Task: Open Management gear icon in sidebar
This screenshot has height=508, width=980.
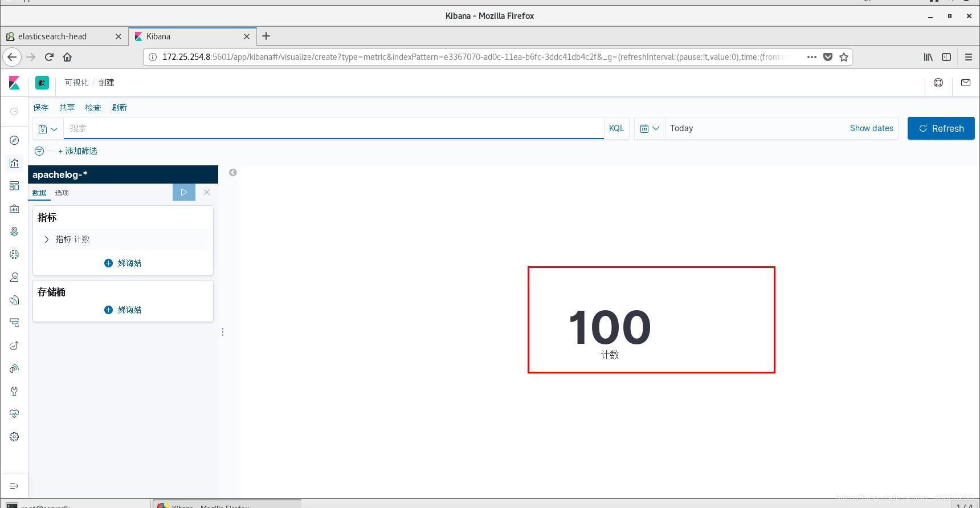Action: [14, 437]
